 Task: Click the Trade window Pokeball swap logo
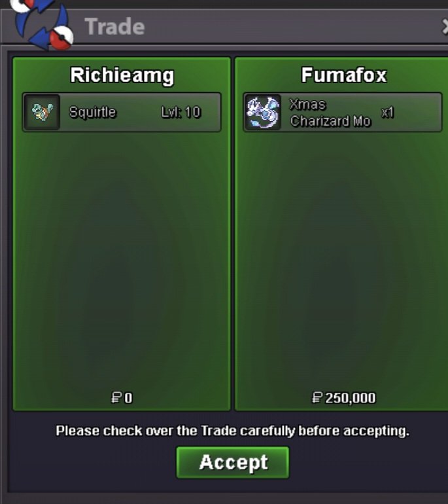[x=42, y=24]
